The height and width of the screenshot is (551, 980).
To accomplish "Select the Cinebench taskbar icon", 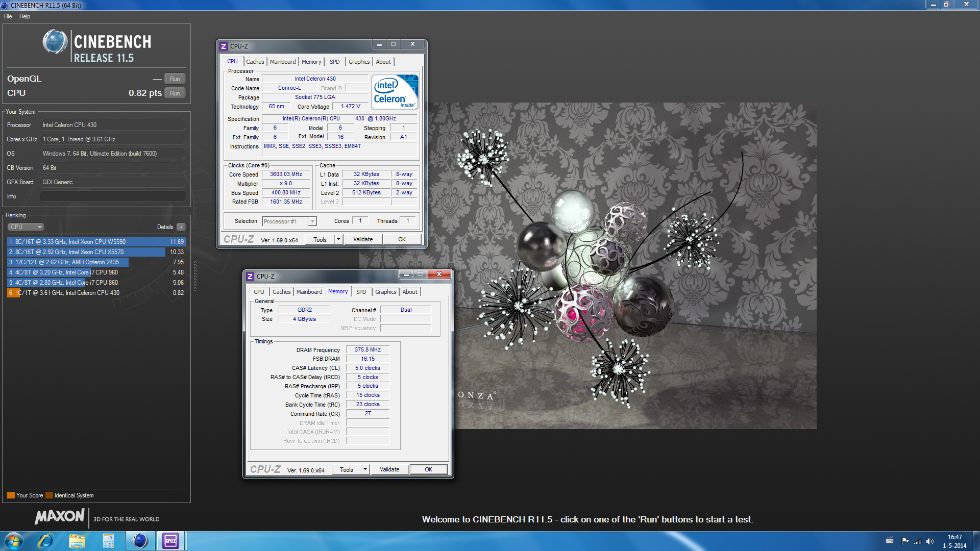I will tap(140, 541).
